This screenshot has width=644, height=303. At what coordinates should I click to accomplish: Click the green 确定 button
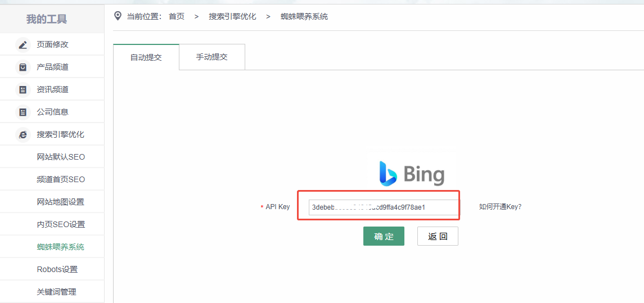(384, 236)
